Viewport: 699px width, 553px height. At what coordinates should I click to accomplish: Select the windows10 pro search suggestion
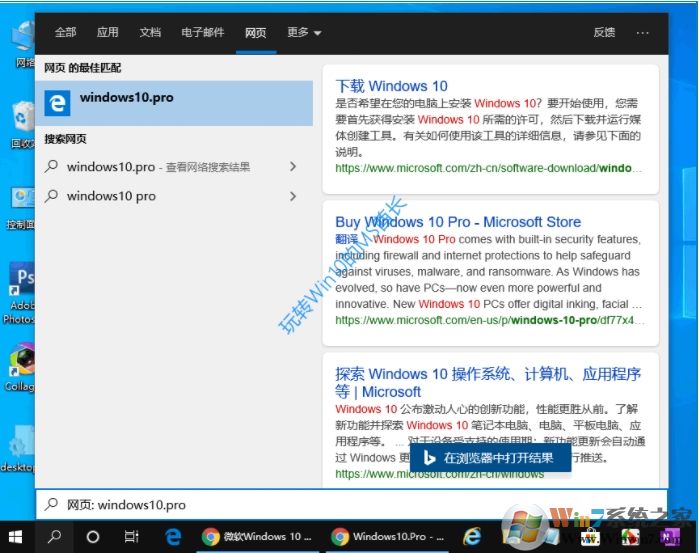coord(174,196)
